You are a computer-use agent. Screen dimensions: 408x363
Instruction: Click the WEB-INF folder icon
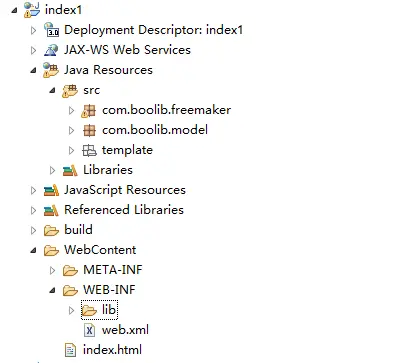pos(70,290)
